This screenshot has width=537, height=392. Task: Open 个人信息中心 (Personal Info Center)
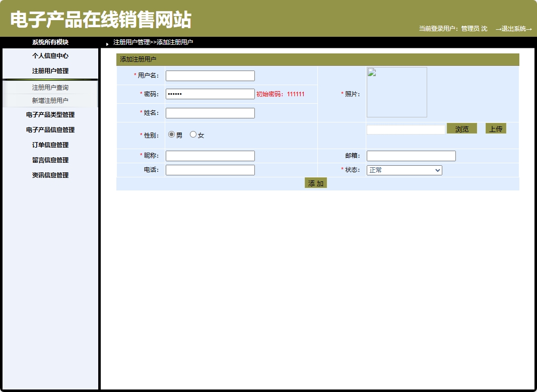pyautogui.click(x=50, y=56)
